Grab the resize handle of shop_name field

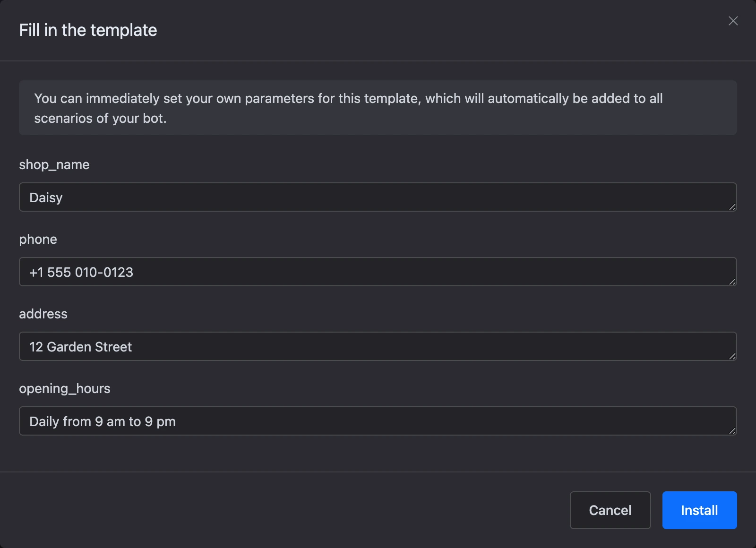click(732, 207)
